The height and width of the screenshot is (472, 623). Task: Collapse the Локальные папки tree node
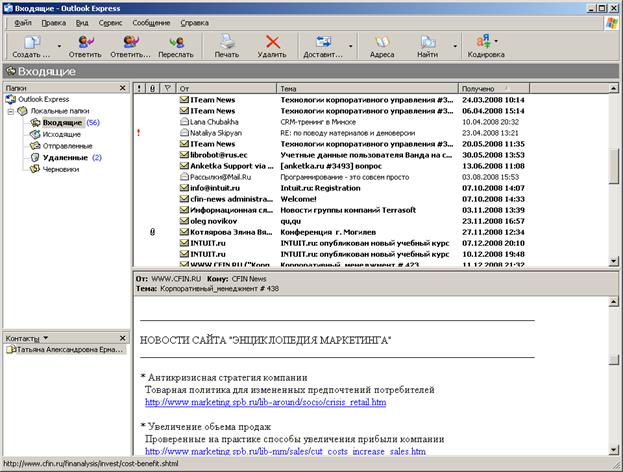click(x=11, y=111)
